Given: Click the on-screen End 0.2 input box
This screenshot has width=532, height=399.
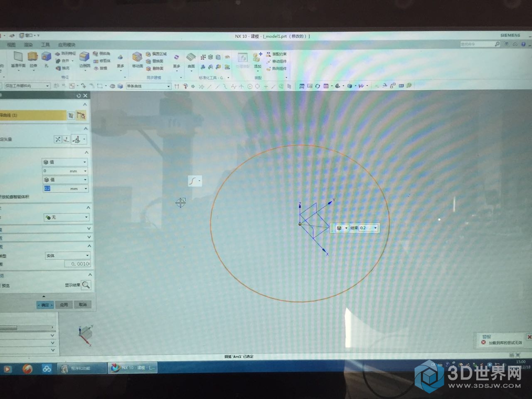Looking at the screenshot, I should (369, 228).
